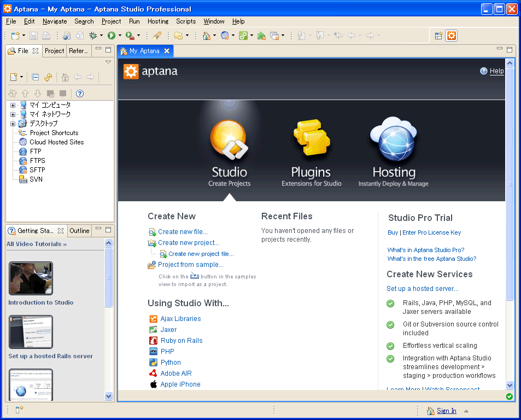Click the Create new file... link

pyautogui.click(x=183, y=231)
